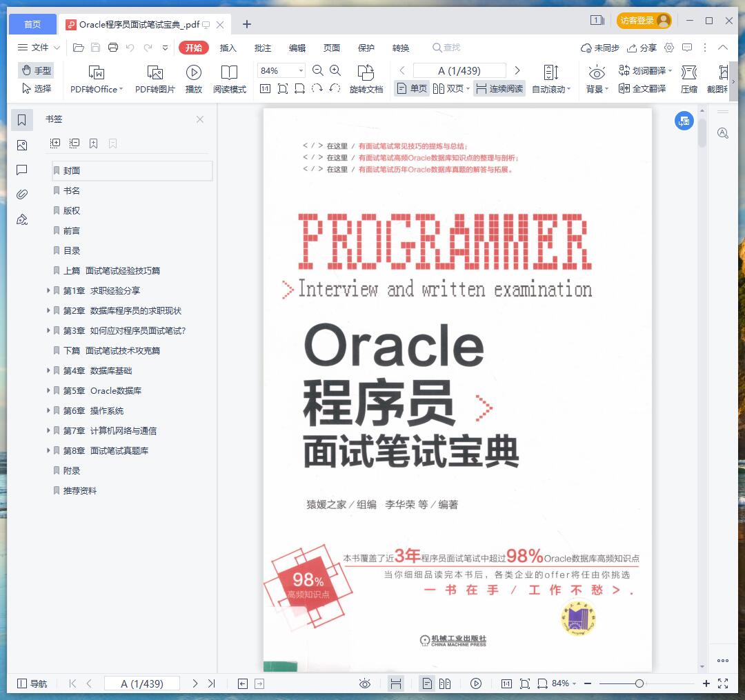Switch to the 批注 ribbon tab
Viewport: 745px width, 700px height.
(263, 48)
